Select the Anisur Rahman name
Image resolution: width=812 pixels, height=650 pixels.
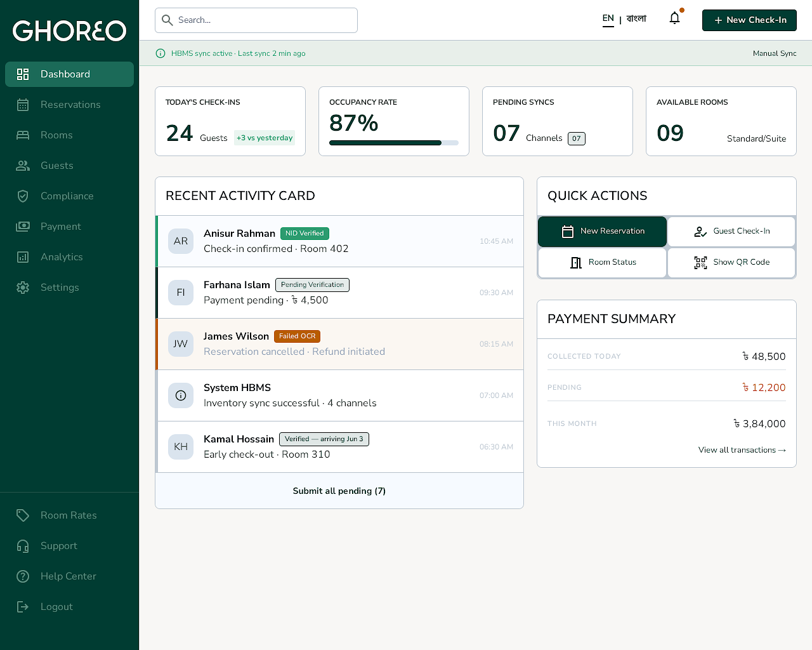point(239,234)
